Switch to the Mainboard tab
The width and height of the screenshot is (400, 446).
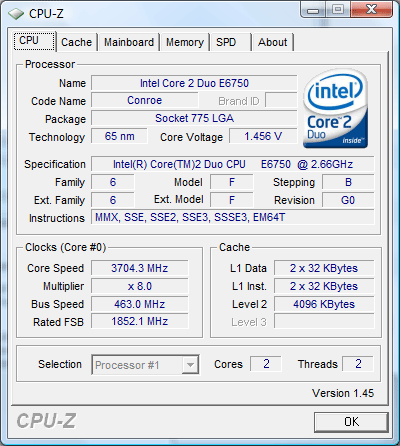129,42
